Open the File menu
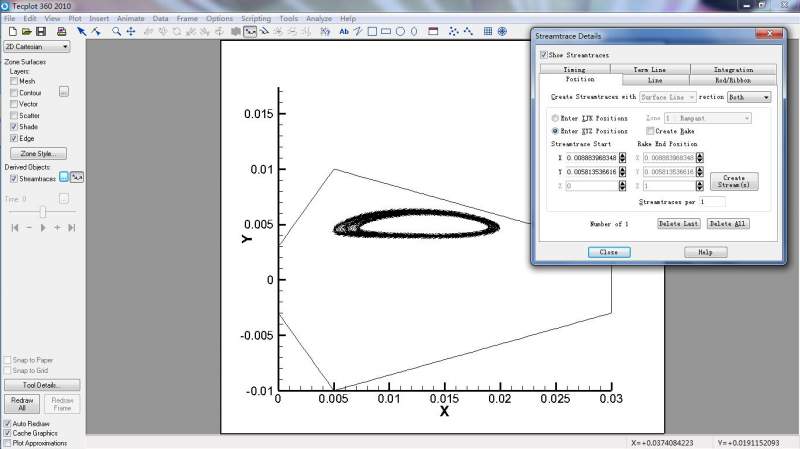 click(9, 18)
